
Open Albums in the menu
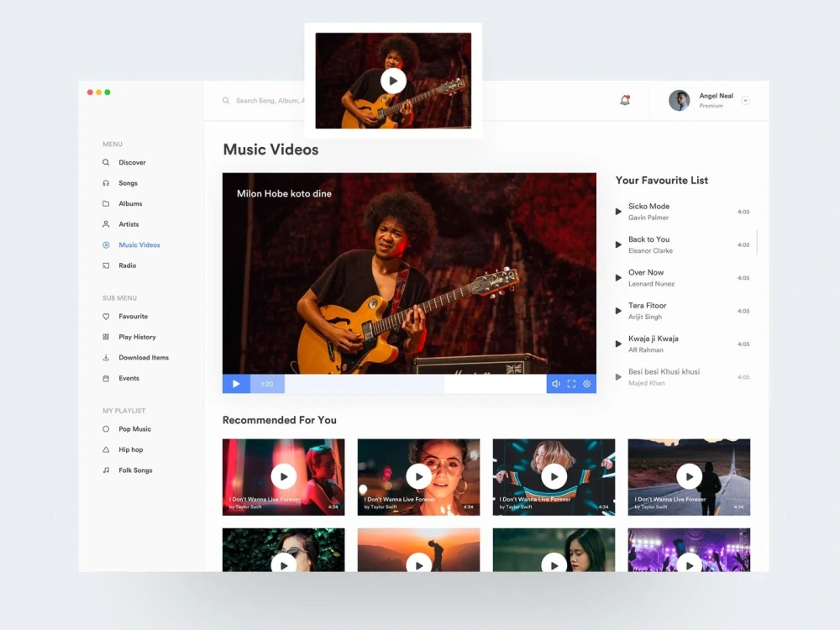coord(130,203)
